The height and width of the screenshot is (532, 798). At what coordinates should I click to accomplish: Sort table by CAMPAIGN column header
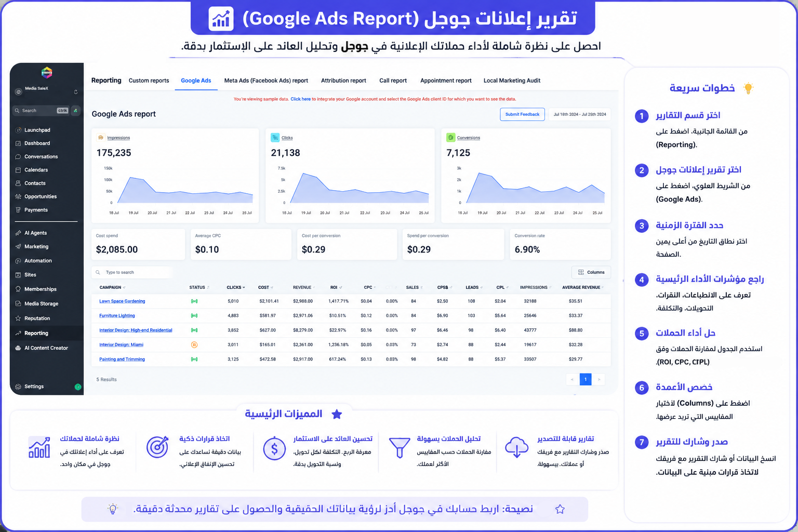(112, 287)
